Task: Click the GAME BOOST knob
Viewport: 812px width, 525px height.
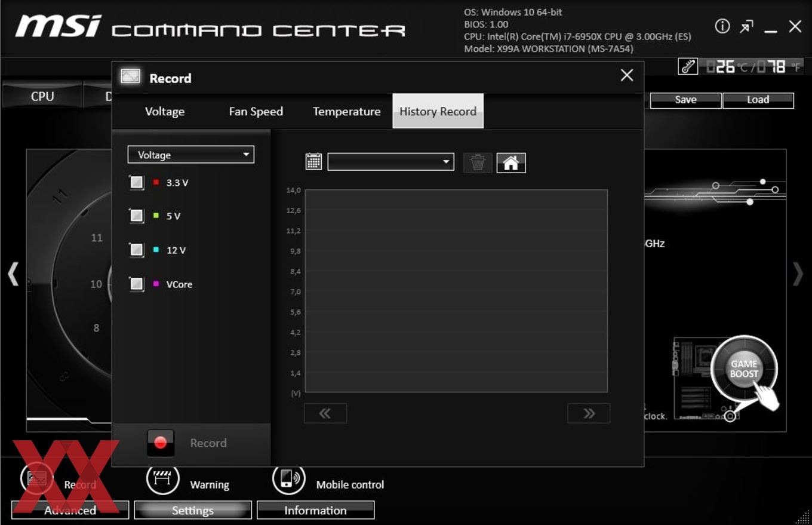Action: pos(744,369)
